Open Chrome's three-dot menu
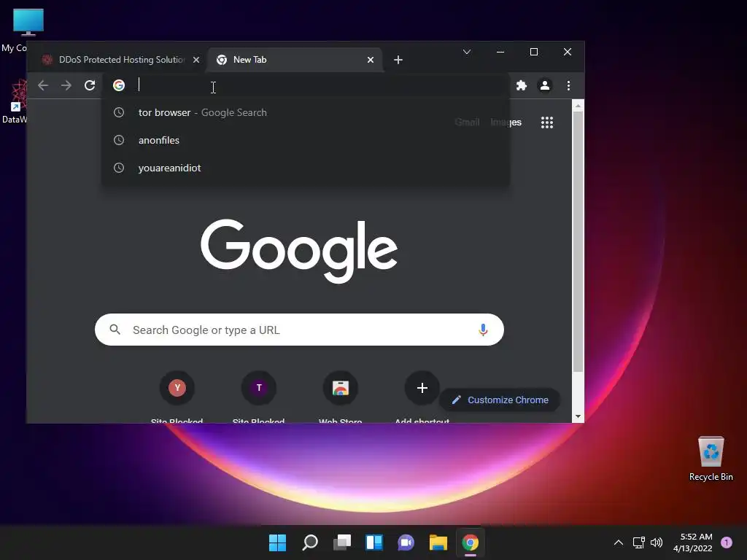 click(568, 85)
